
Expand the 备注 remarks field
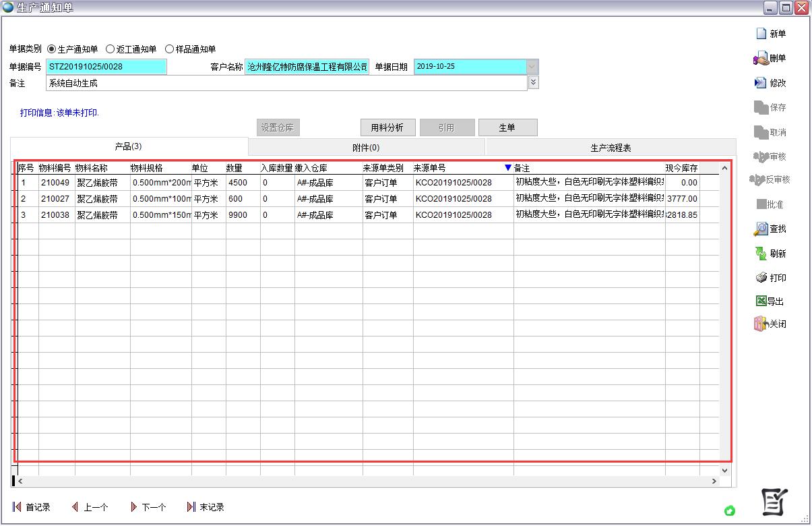[x=533, y=82]
